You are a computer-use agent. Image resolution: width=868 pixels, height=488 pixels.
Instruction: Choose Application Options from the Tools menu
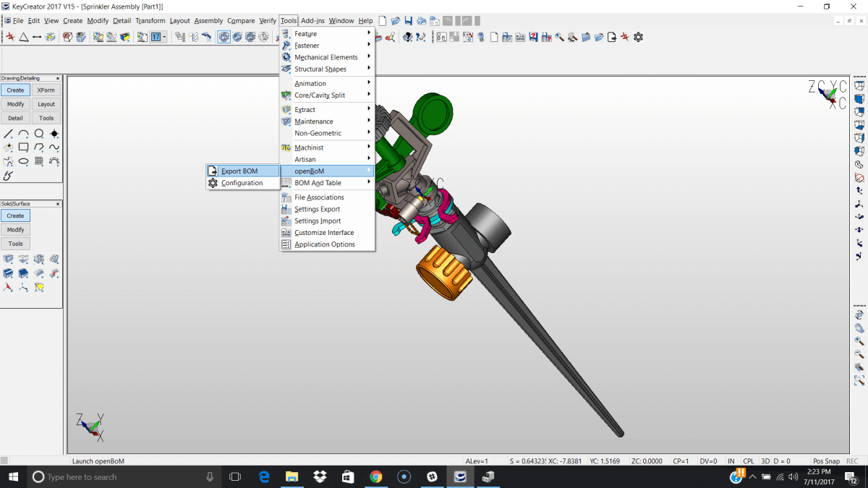pos(327,244)
